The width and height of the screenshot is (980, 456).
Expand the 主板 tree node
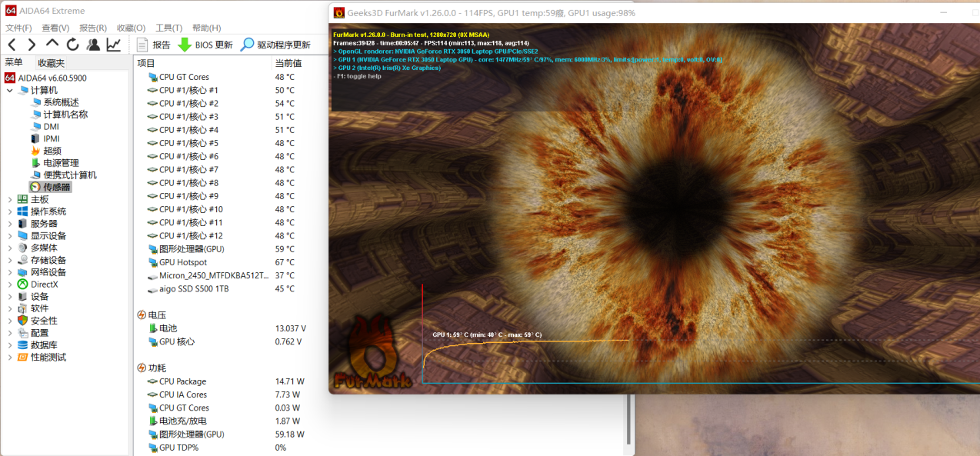[10, 199]
